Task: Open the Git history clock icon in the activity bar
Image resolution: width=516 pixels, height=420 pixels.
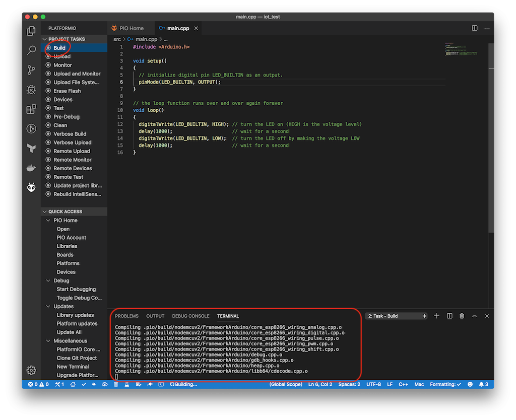Action: pyautogui.click(x=31, y=128)
